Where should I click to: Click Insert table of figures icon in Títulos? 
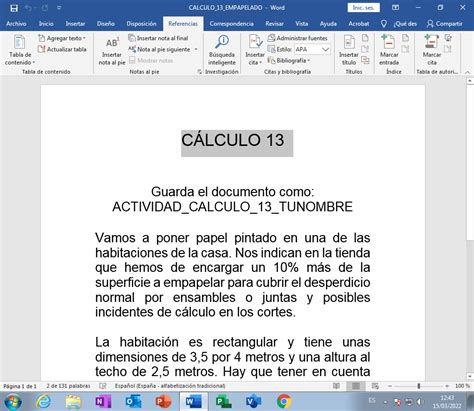tap(365, 38)
